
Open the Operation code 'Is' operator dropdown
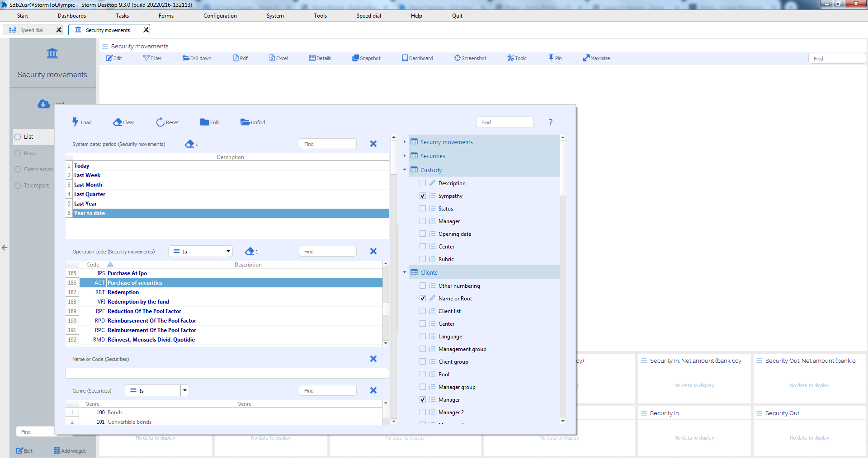pyautogui.click(x=228, y=251)
